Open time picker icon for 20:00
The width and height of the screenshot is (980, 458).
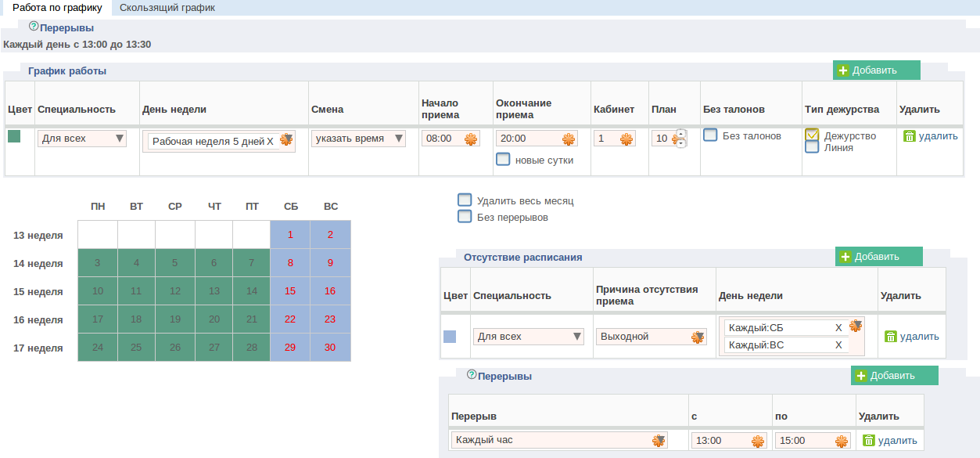pyautogui.click(x=569, y=139)
